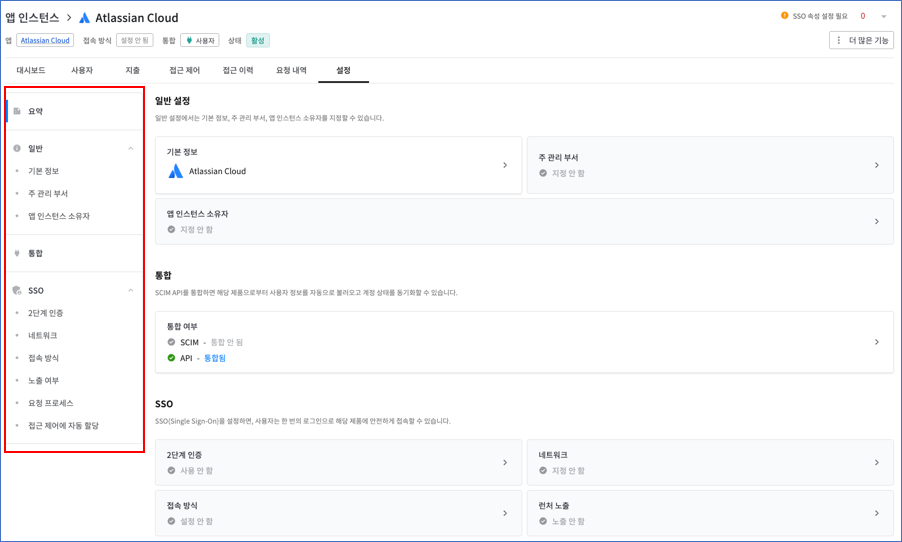902x542 pixels.
Task: Click the Atlassian logo in 기본 정보 card
Action: [176, 171]
